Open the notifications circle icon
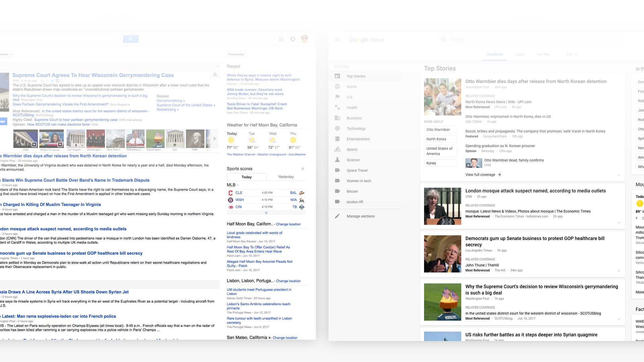644x362 pixels. (x=293, y=39)
